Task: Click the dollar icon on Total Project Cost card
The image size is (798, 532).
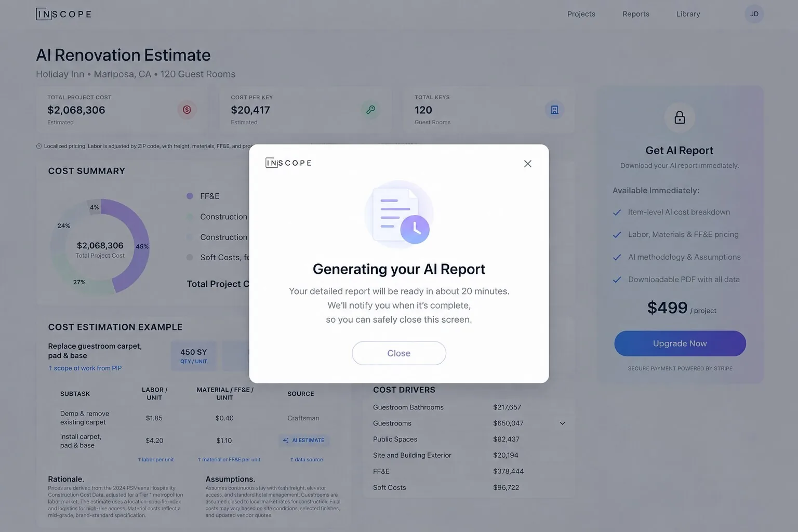Action: (187, 110)
